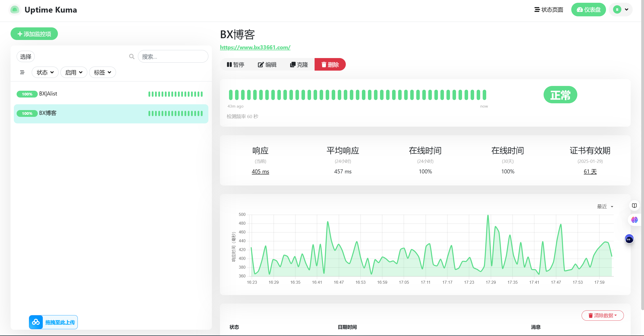
Task: Open the 最近 chart range dropdown
Action: point(605,207)
